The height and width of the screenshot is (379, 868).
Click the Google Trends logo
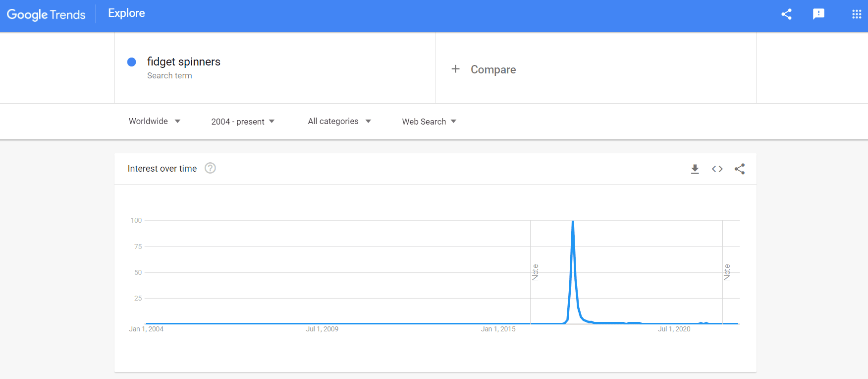(46, 14)
